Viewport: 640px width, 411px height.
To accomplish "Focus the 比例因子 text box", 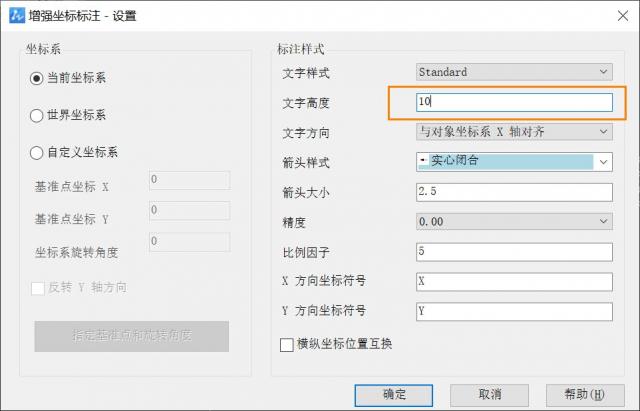I will [x=514, y=251].
